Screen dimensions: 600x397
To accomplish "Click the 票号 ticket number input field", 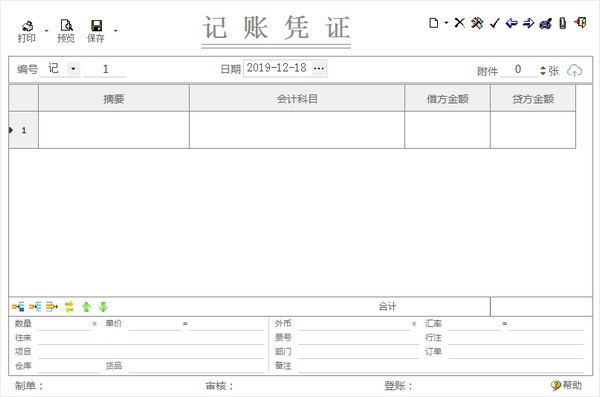I will (359, 338).
